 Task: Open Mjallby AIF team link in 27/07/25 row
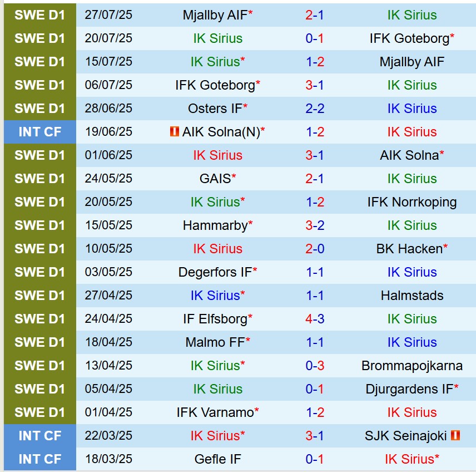[215, 15]
